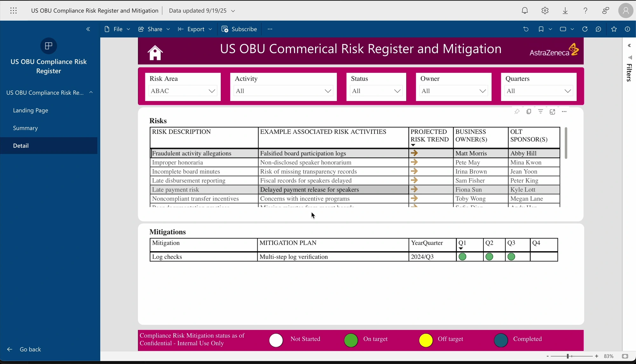Open the Export menu
Screen dimensions: 636x364
[x=195, y=29]
